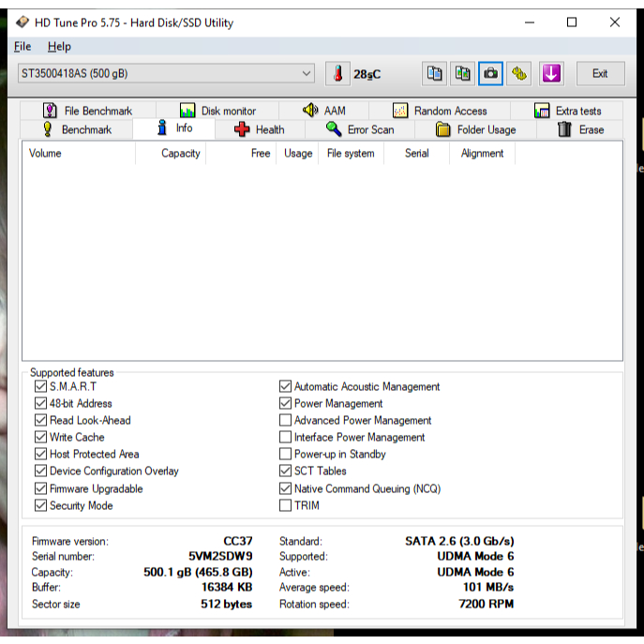The image size is (644, 644).
Task: Open the Erase tab
Action: 581,130
